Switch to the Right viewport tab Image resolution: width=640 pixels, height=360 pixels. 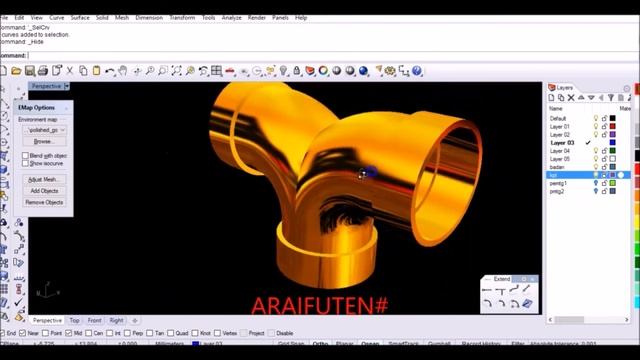[x=116, y=320]
